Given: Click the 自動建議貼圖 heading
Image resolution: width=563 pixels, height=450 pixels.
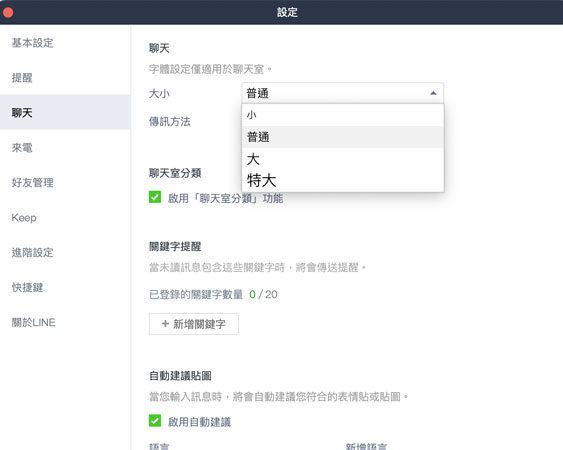Looking at the screenshot, I should pos(180,376).
